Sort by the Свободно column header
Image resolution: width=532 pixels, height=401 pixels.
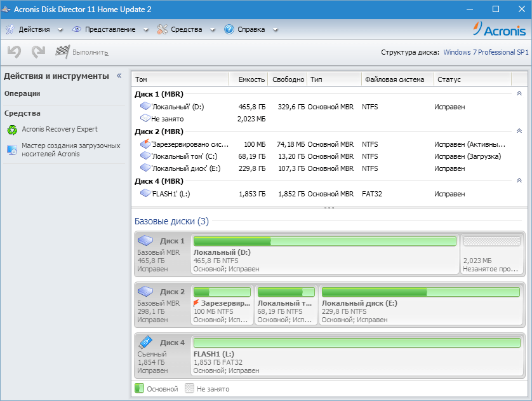(288, 79)
